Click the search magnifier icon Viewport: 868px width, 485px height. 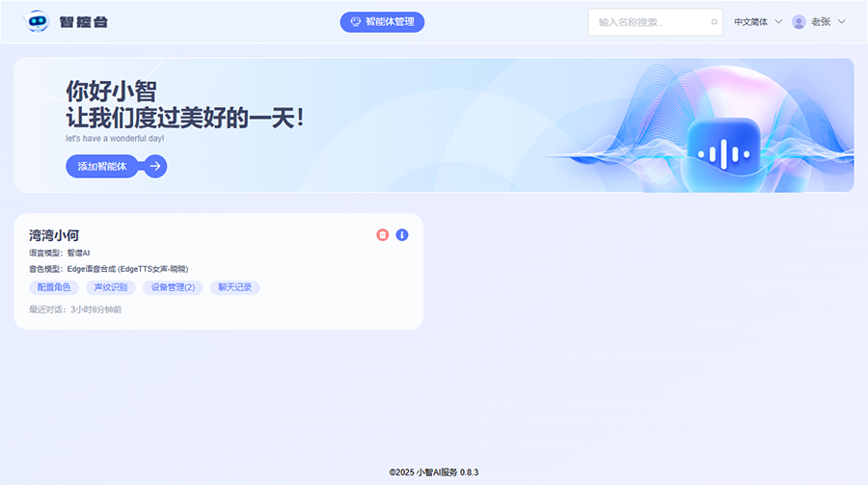[x=714, y=22]
